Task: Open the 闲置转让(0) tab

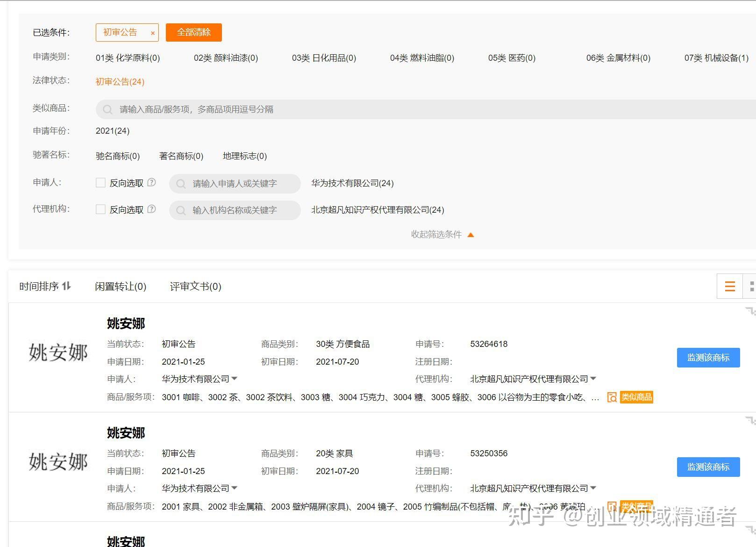Action: 121,287
